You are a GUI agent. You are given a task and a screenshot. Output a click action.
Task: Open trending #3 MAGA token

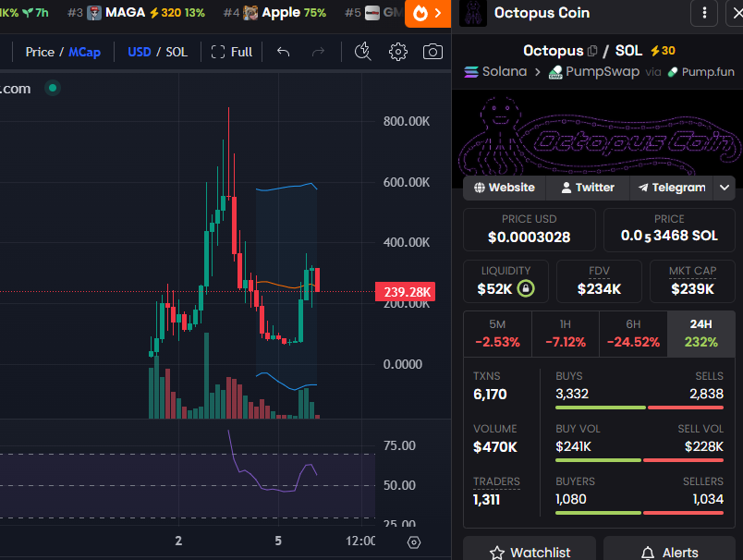137,13
